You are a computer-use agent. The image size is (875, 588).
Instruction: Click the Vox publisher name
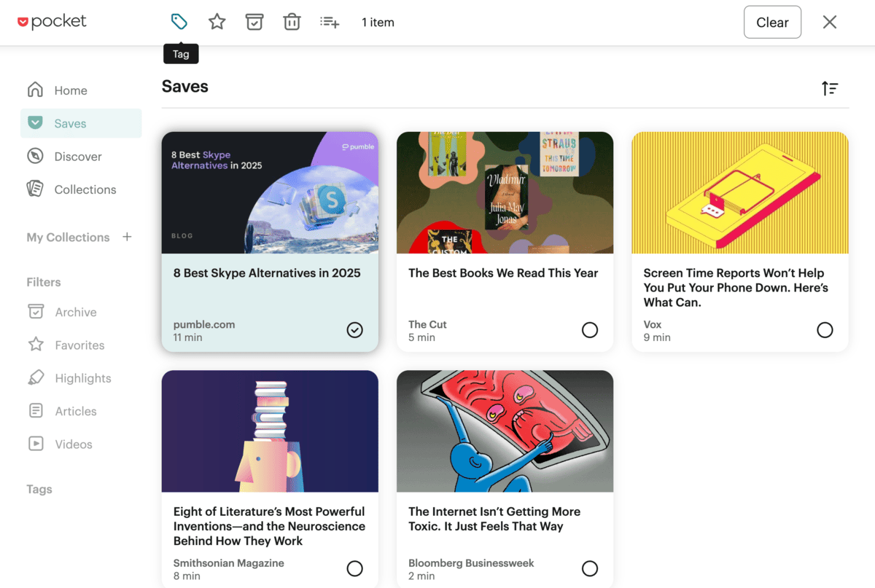click(653, 324)
